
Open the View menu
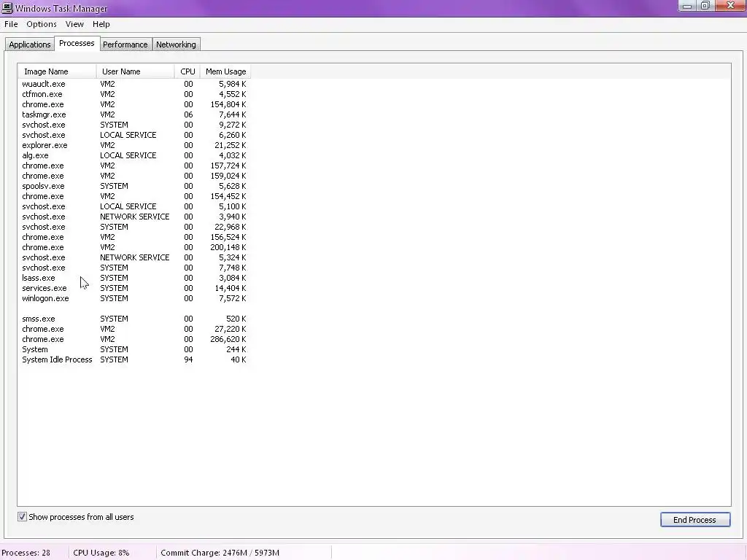[x=74, y=24]
